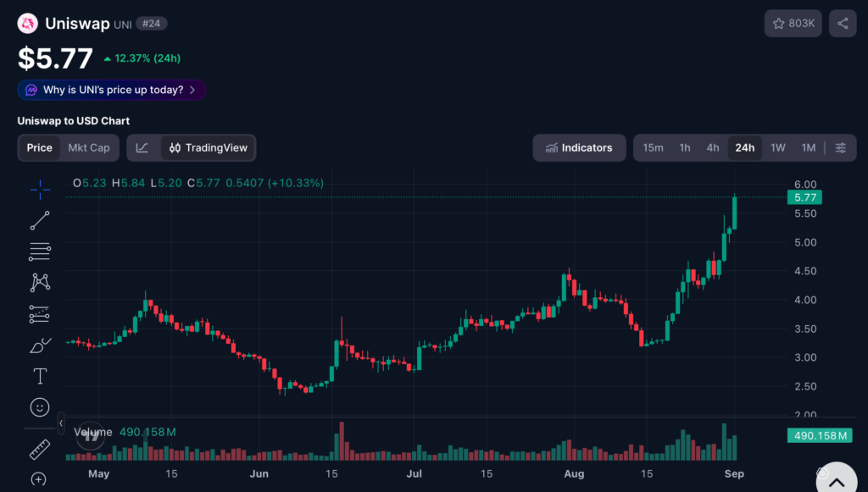Open "Why is UNI's price up today?"
Image resolution: width=868 pixels, height=492 pixels.
pos(112,90)
